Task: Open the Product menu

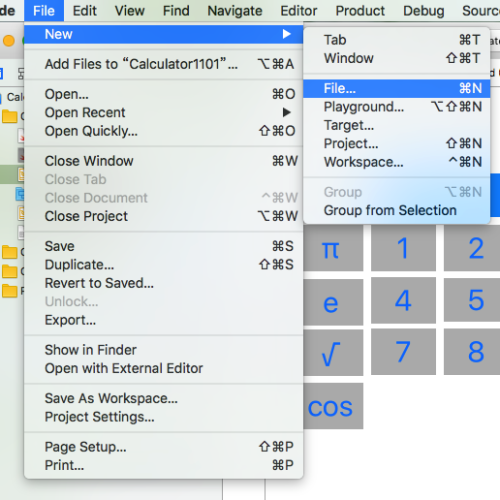Action: point(360,11)
